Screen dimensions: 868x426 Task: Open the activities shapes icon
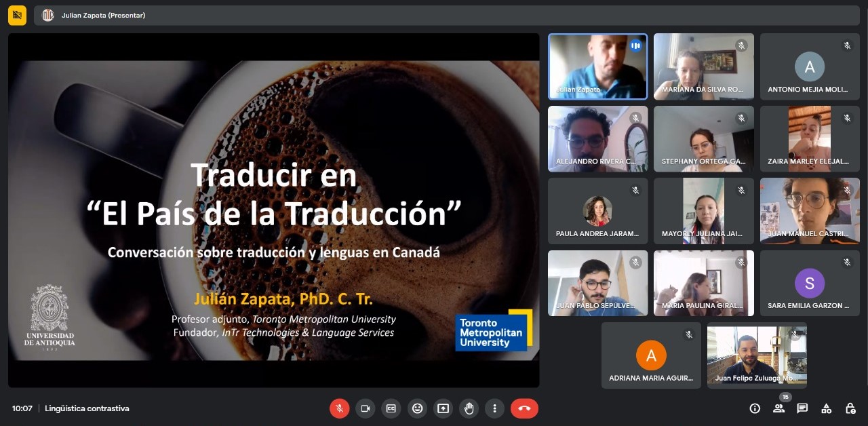(826, 408)
